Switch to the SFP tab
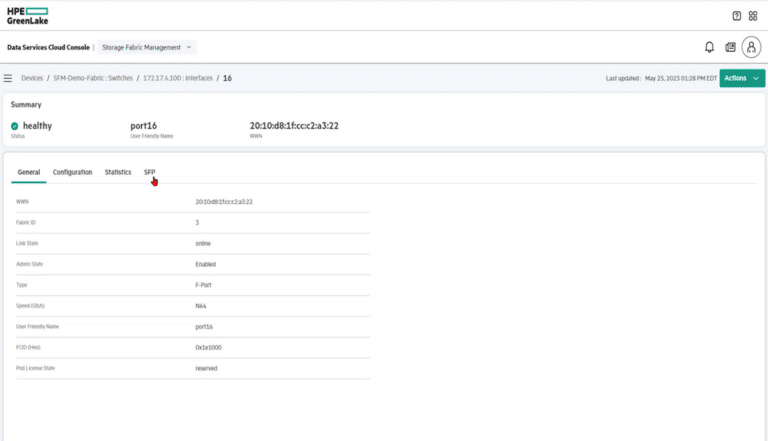This screenshot has width=768, height=441. pyautogui.click(x=149, y=172)
